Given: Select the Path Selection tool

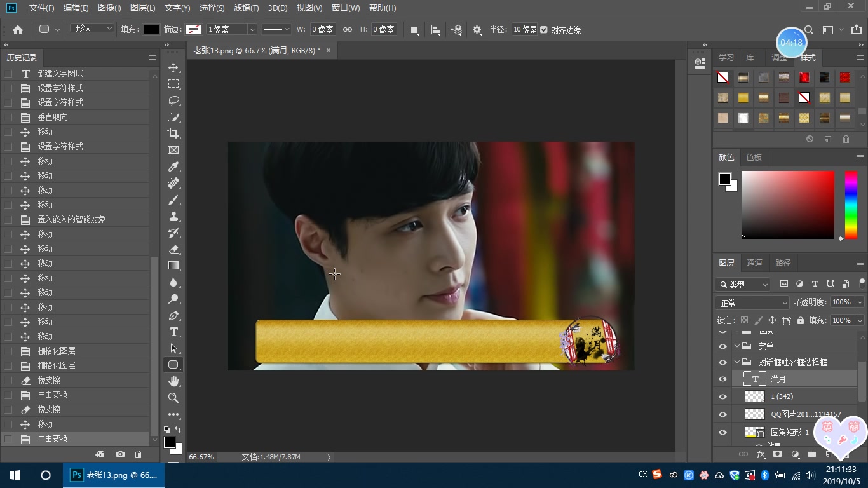Looking at the screenshot, I should tap(173, 348).
